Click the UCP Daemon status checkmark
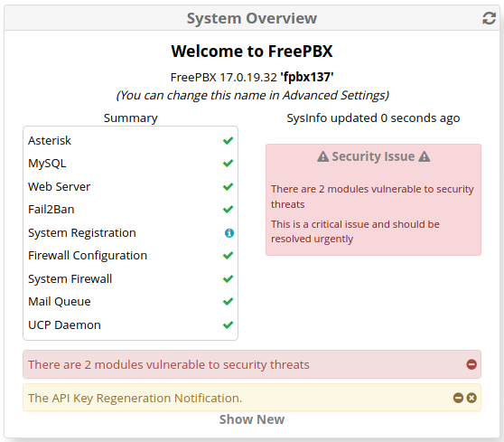Screen dimensions: 504x442 point(228,324)
